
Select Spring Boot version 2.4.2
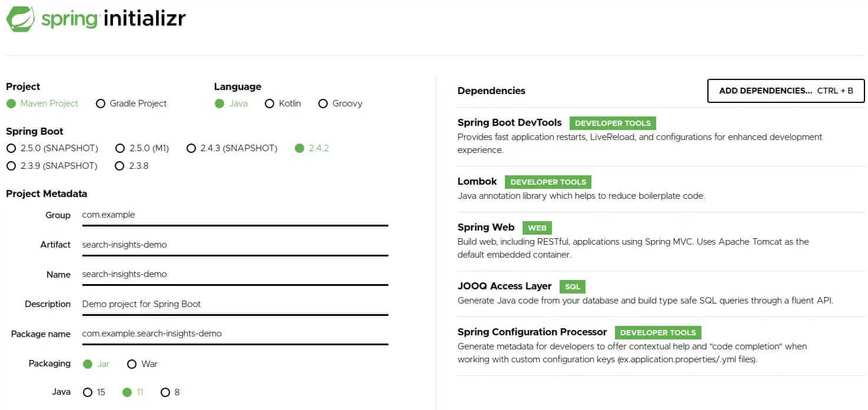click(300, 148)
